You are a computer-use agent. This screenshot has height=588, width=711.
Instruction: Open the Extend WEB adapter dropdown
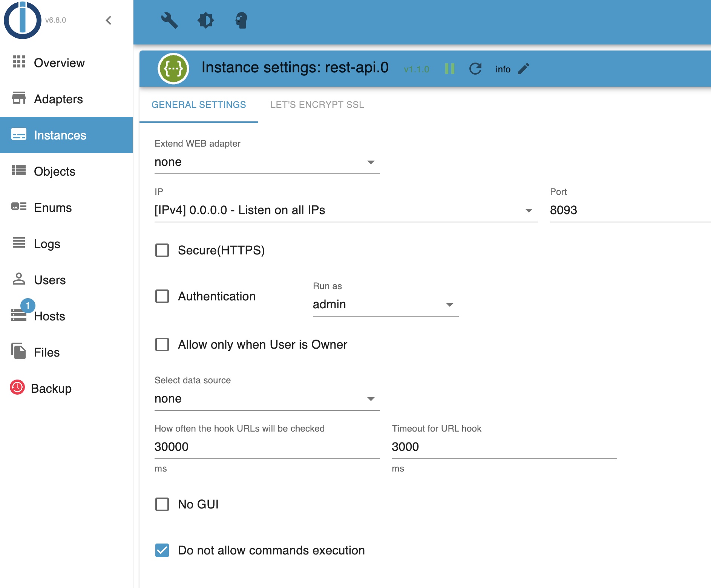(x=267, y=162)
